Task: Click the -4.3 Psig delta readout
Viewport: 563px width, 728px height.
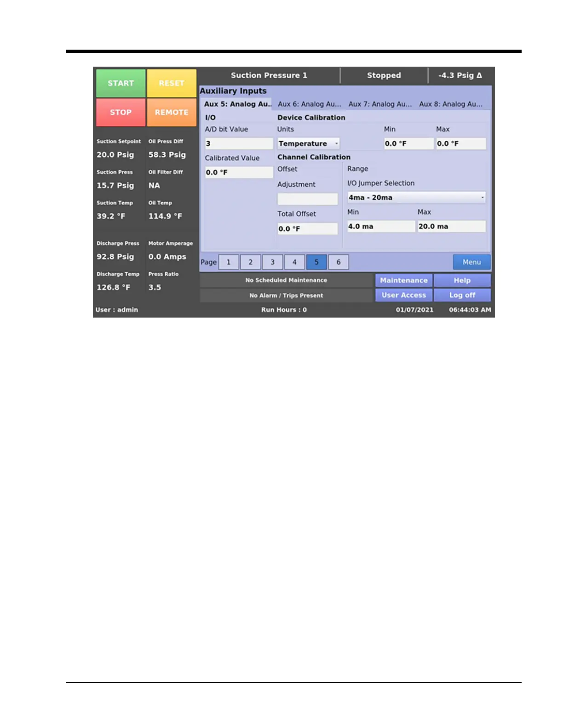Action: click(x=460, y=75)
